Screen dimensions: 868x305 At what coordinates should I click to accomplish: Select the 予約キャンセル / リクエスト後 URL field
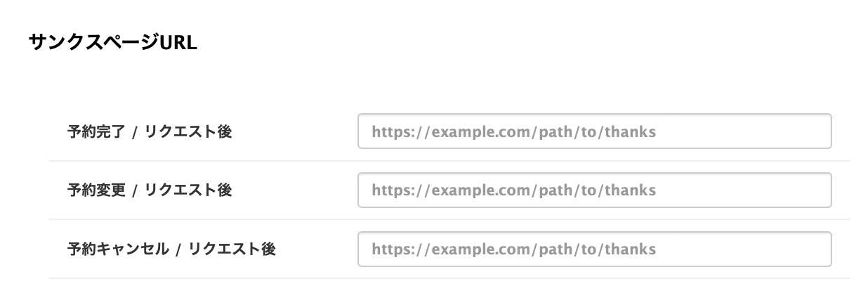[594, 249]
